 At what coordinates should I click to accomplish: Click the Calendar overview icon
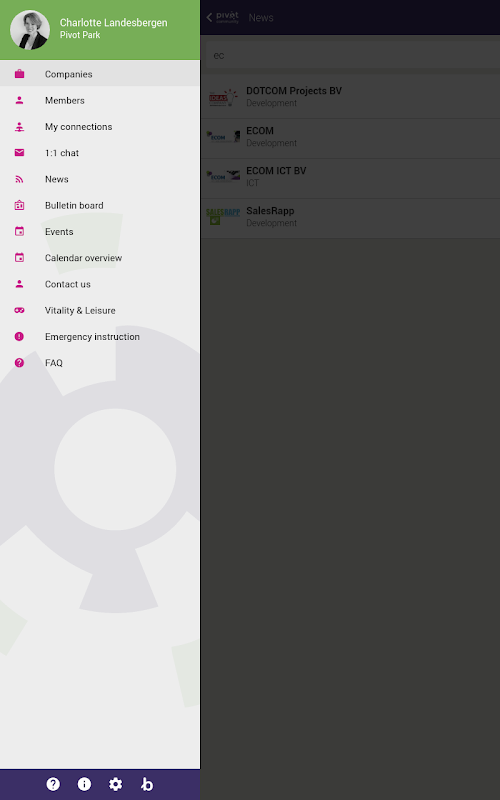[19, 258]
